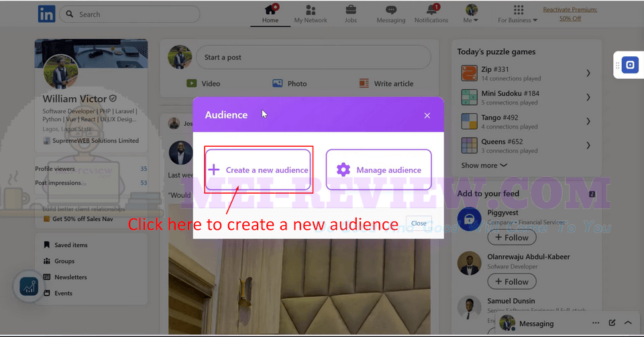Open Zip #331 puzzle game
Viewport: 644px width, 337px height.
(526, 74)
